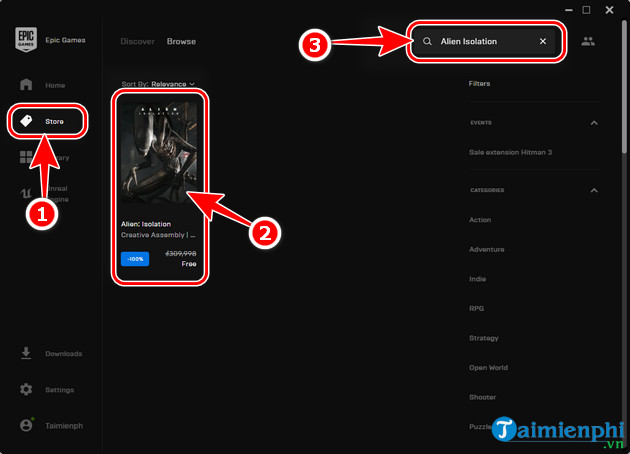The image size is (630, 454).
Task: Collapse the Categories filter section
Action: pos(594,190)
